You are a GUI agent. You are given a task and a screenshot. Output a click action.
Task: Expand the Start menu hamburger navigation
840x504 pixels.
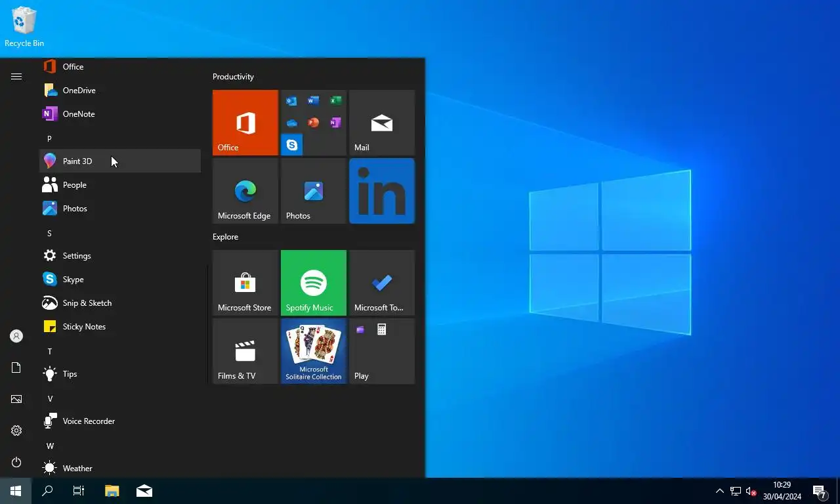click(16, 77)
